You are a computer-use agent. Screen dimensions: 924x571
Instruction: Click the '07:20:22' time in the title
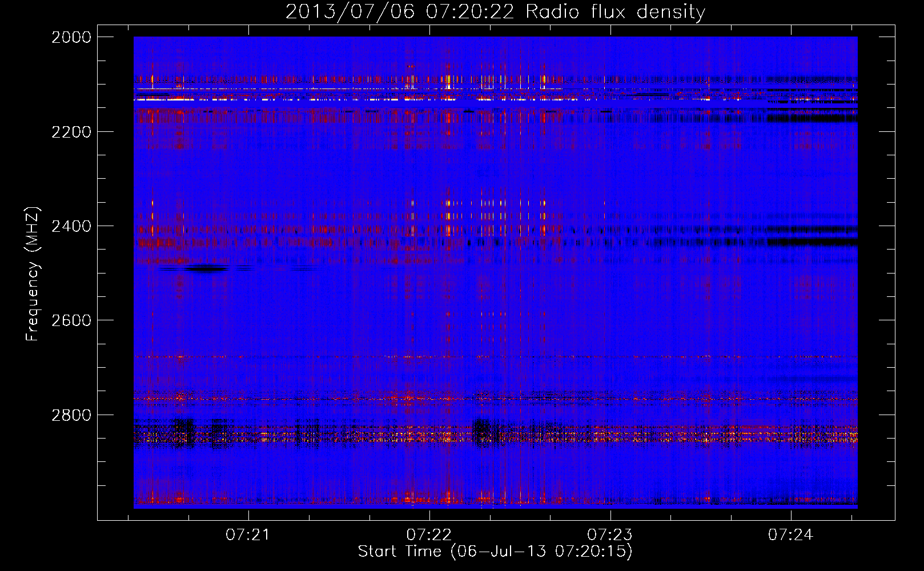click(x=470, y=12)
